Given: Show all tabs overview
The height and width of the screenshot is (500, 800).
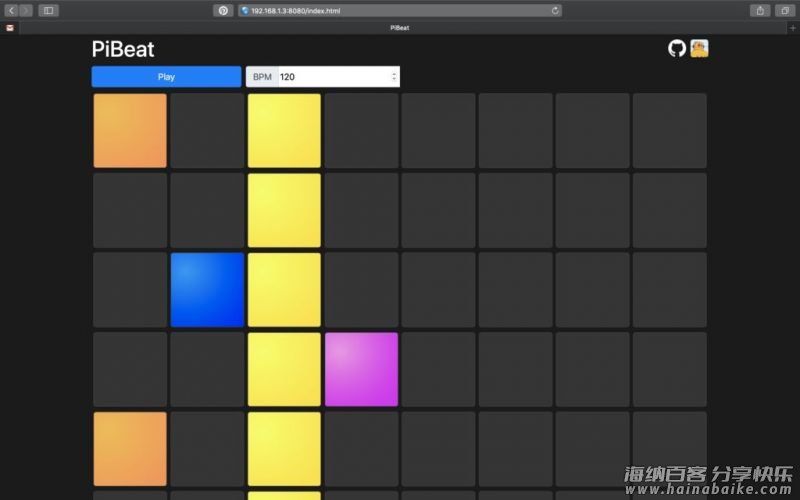Looking at the screenshot, I should [785, 10].
